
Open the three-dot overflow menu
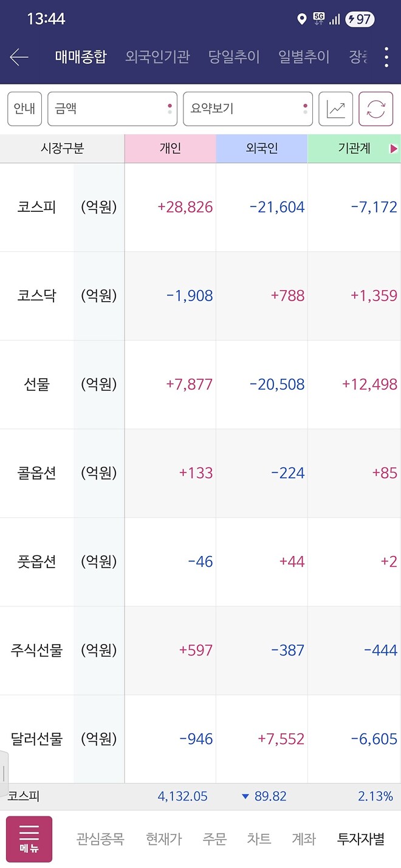tap(386, 56)
